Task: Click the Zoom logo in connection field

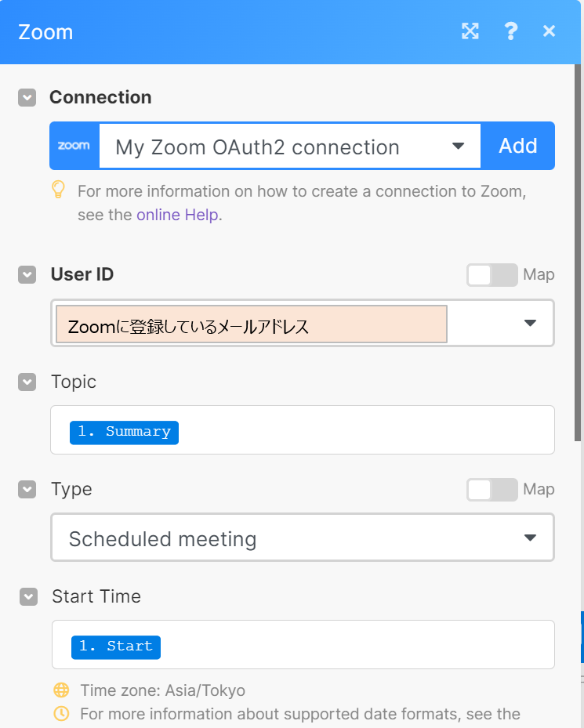Action: 74,146
